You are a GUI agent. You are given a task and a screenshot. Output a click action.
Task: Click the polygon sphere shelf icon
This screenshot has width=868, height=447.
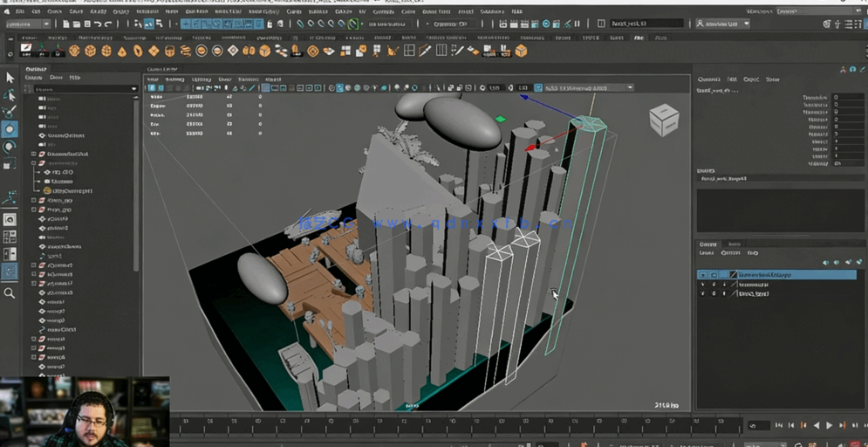tap(74, 52)
